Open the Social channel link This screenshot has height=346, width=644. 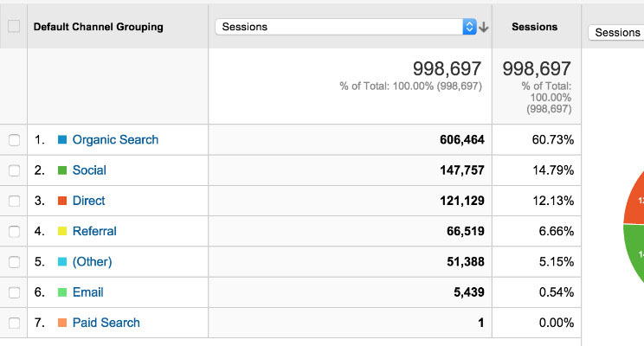tap(89, 170)
